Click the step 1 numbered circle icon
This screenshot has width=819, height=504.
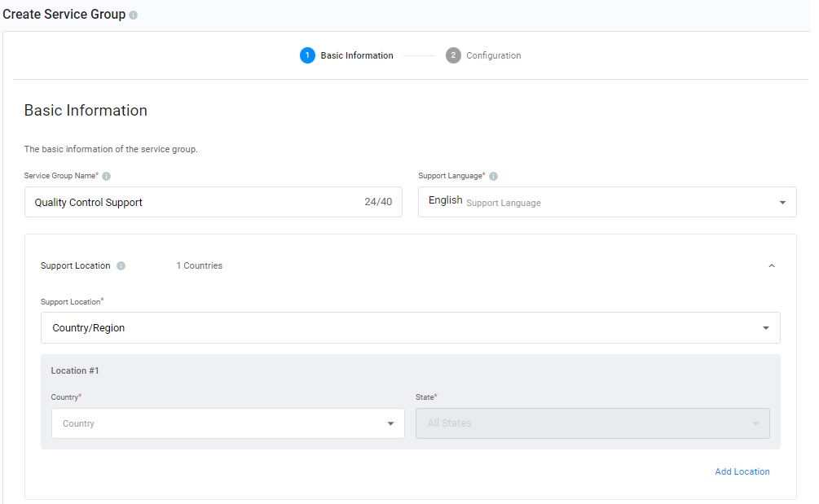307,55
